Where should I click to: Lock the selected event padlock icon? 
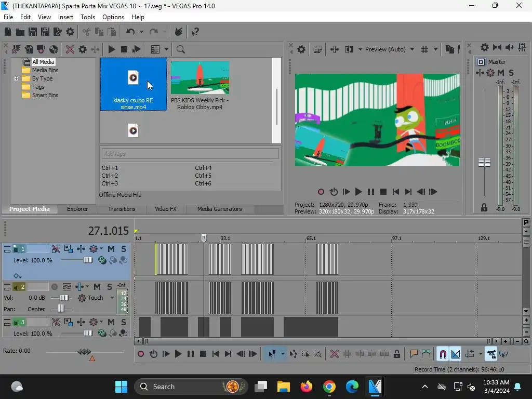point(396,354)
